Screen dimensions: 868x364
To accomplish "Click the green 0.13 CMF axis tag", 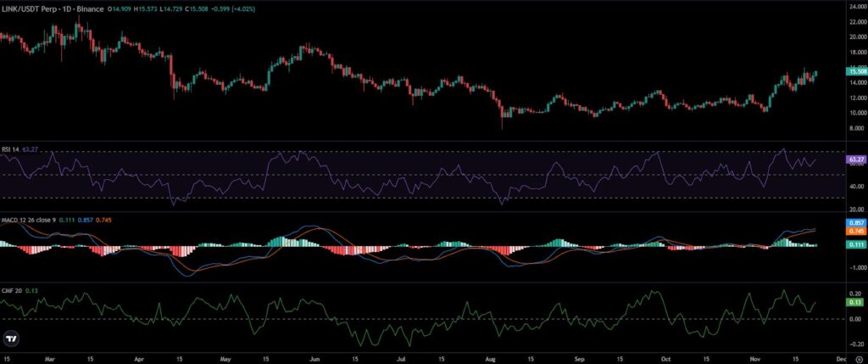I will coord(856,303).
